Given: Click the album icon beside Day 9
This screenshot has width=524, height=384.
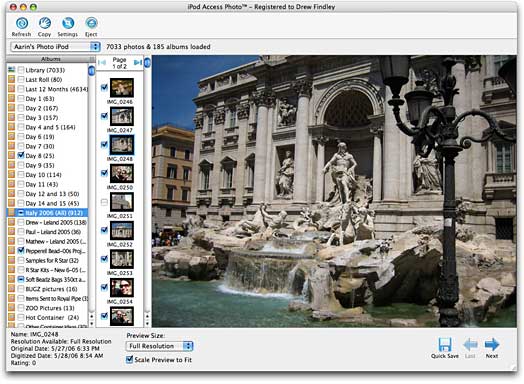Looking at the screenshot, I should coord(12,165).
